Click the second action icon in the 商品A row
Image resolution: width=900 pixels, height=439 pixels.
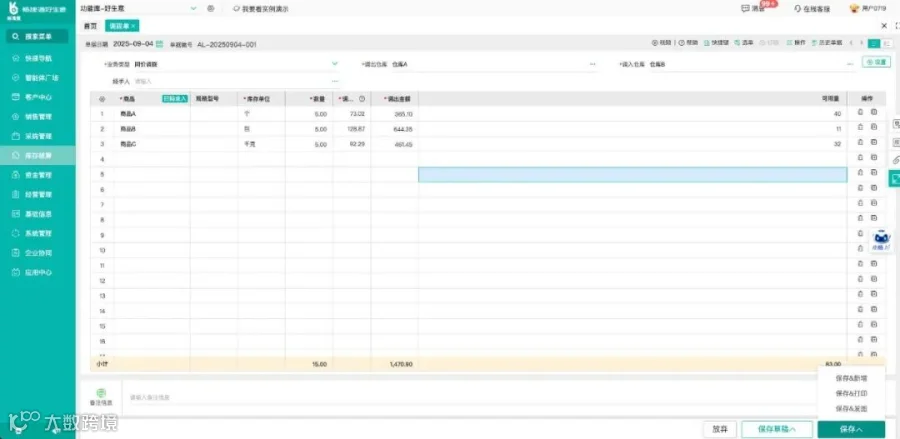click(x=874, y=112)
